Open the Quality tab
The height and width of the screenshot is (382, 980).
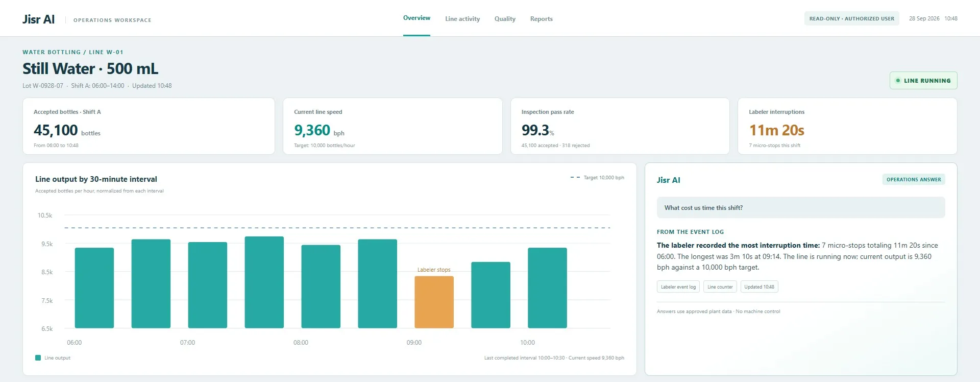point(505,19)
